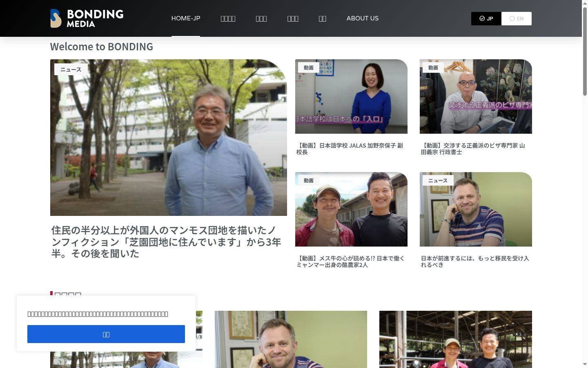
Task: Open the visa specialist video thumbnail
Action: pyautogui.click(x=476, y=96)
